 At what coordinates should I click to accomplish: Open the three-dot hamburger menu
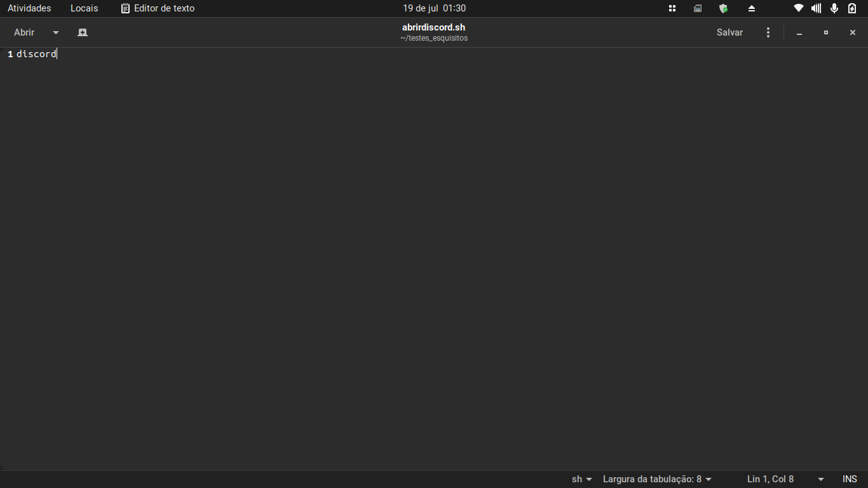click(x=768, y=32)
